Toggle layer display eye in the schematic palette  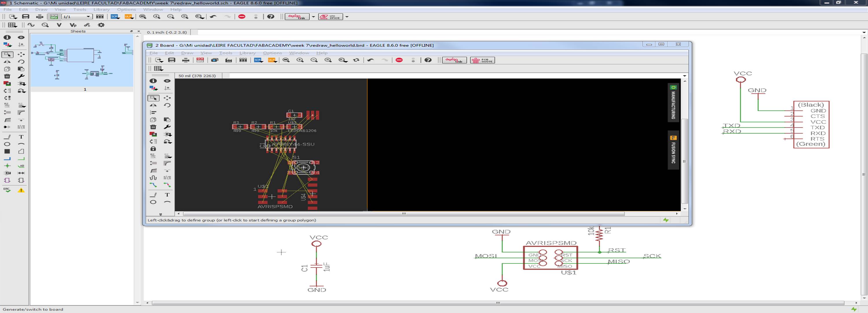(21, 37)
